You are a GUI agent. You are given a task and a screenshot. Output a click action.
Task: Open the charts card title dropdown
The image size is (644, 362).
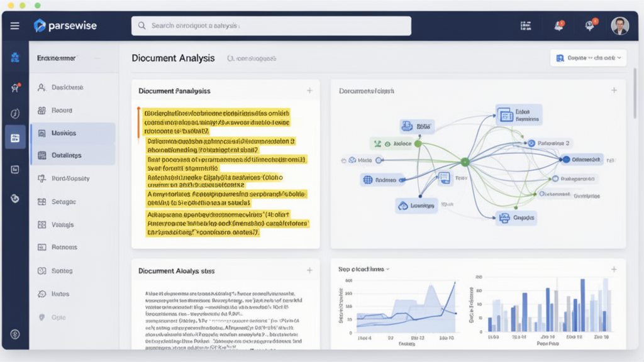pos(364,269)
